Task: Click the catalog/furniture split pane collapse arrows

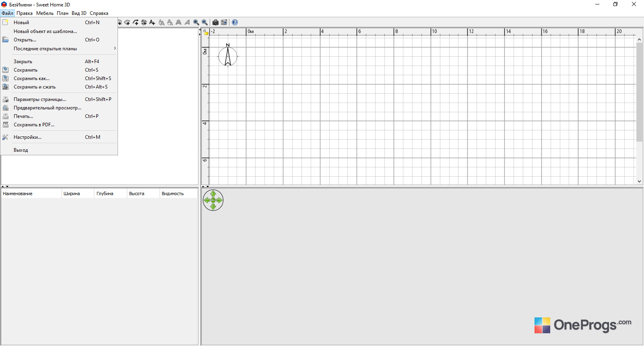Action: coord(5,187)
